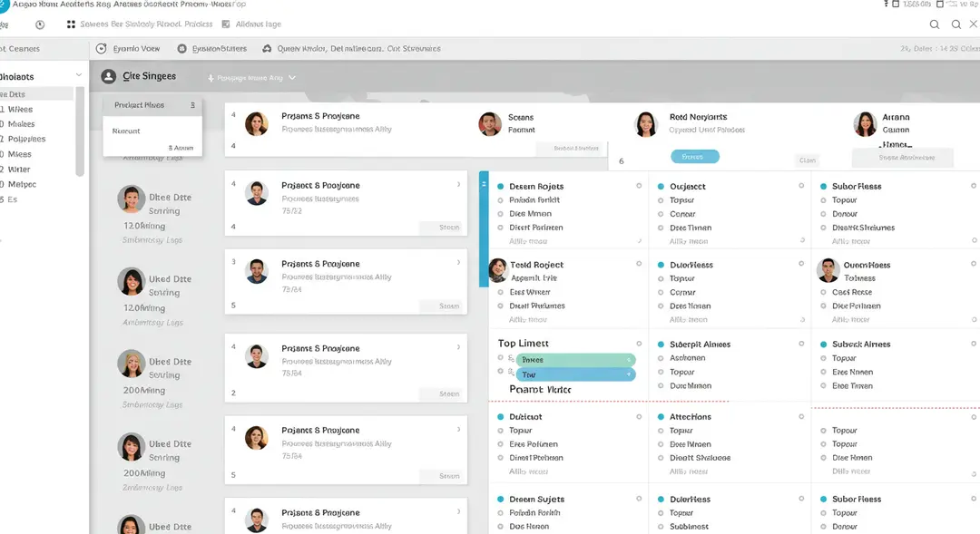
Task: Switch to the "EysionStiters" tab
Action: tap(211, 49)
